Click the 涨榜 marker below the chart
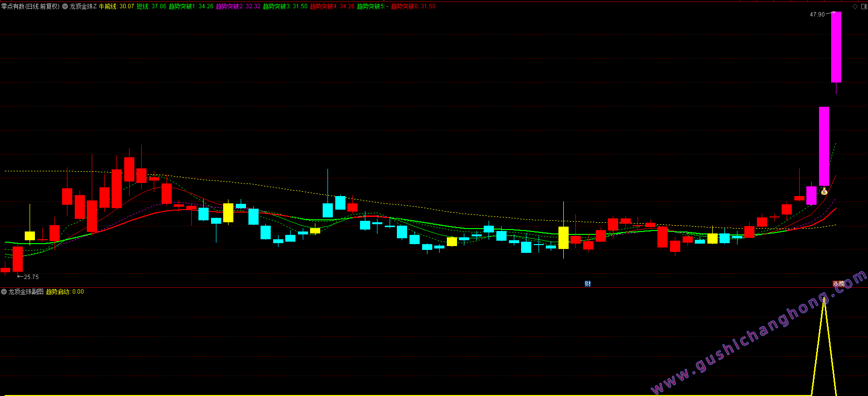Image resolution: width=868 pixels, height=396 pixels. click(838, 284)
